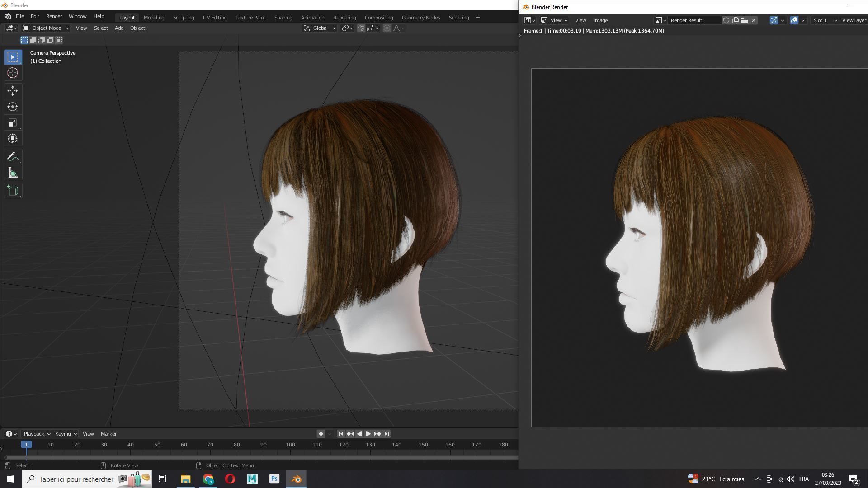Open the snapping options dropdown

(x=374, y=28)
